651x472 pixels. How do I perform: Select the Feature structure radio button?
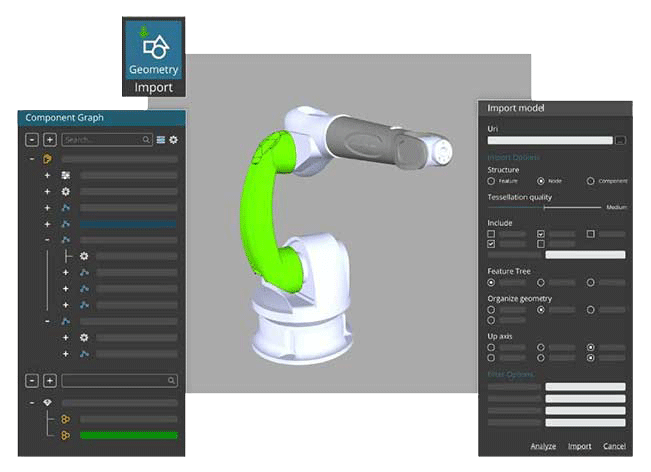click(491, 181)
